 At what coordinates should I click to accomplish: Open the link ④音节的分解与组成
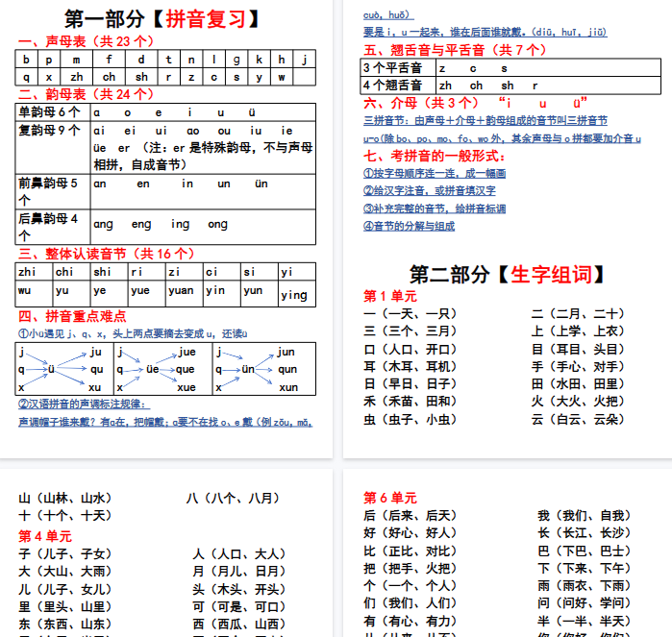pyautogui.click(x=409, y=226)
